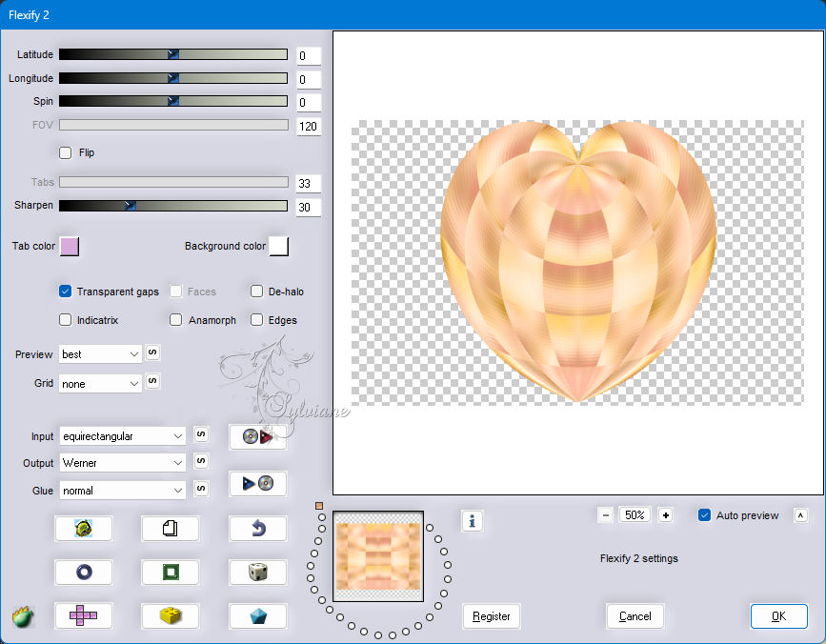This screenshot has height=644, width=826.
Task: Click the yellow brick icon button
Action: click(171, 615)
